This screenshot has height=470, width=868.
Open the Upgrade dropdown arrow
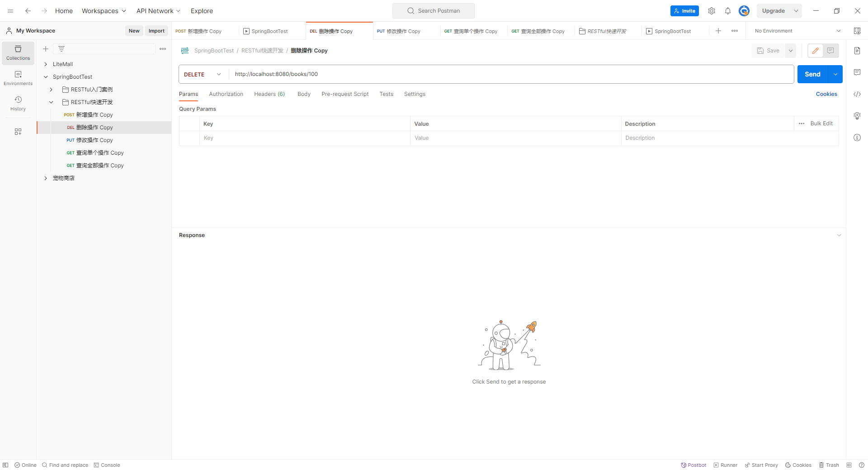(x=796, y=11)
